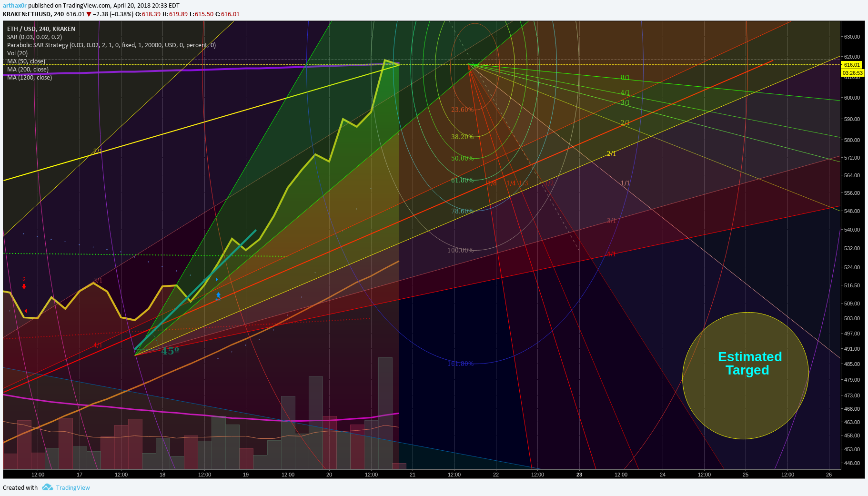
Task: Click the 1/1 Gann fan label
Action: click(x=625, y=183)
